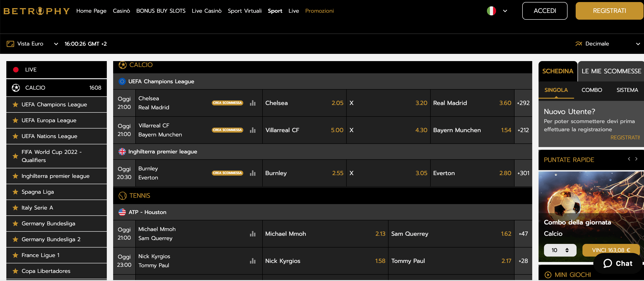644x281 pixels.
Task: Click the Mini Giochi play icon
Action: point(548,275)
